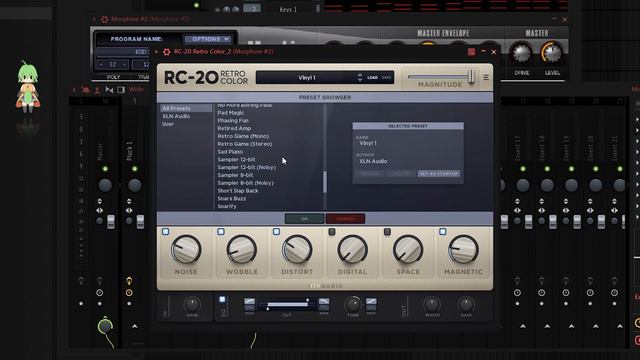Click the green mixer send knob at bottom
The height and width of the screenshot is (360, 640).
[x=105, y=326]
